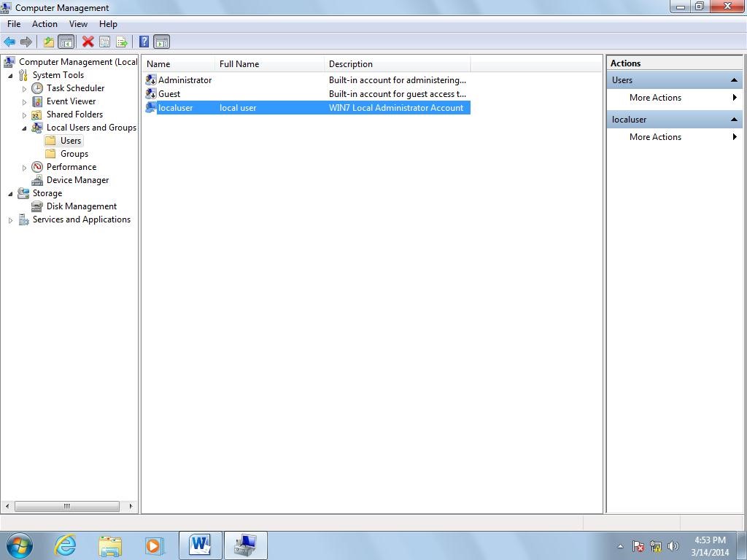Click the Up One Level folder icon
The width and height of the screenshot is (747, 560).
pyautogui.click(x=48, y=42)
